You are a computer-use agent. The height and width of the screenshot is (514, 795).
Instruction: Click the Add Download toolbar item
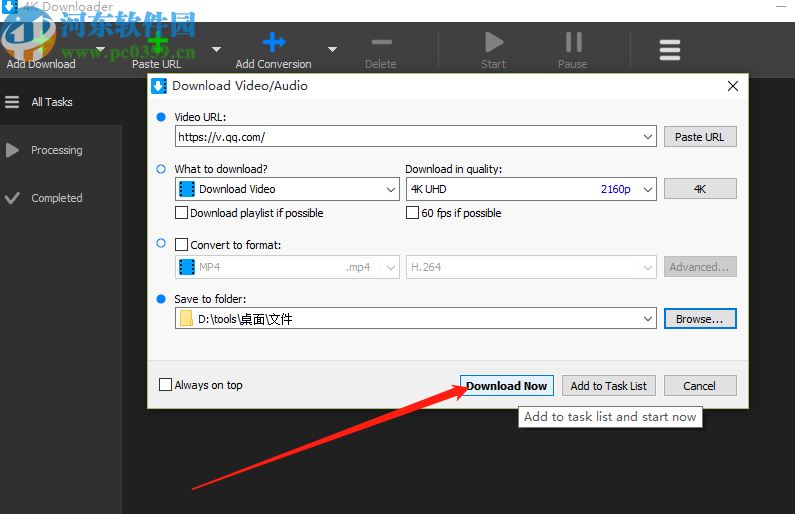point(41,50)
